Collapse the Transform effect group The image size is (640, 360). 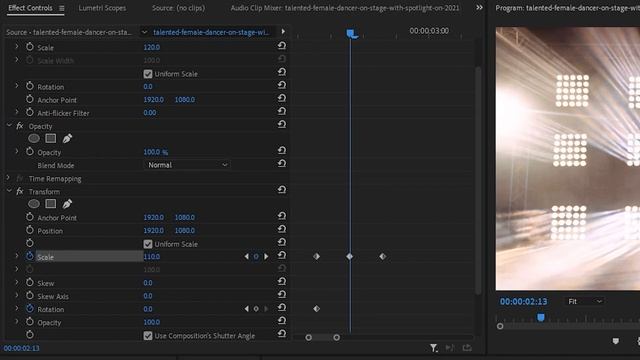tap(9, 191)
